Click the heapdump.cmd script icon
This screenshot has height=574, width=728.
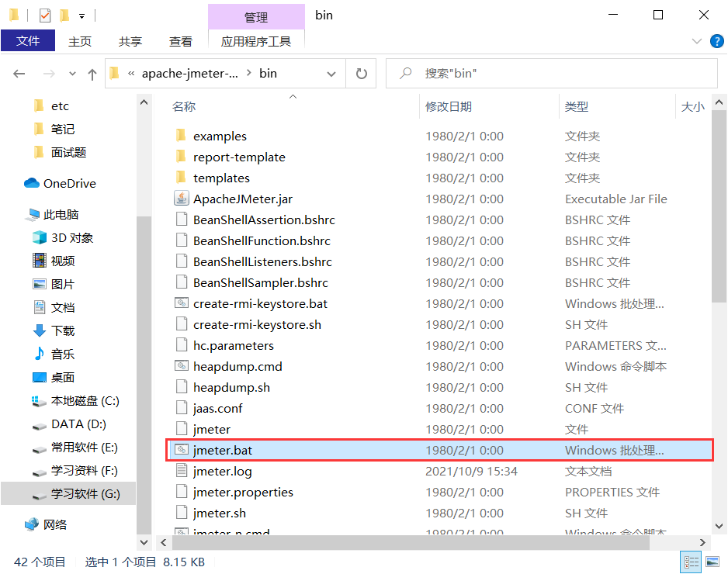[x=181, y=366]
